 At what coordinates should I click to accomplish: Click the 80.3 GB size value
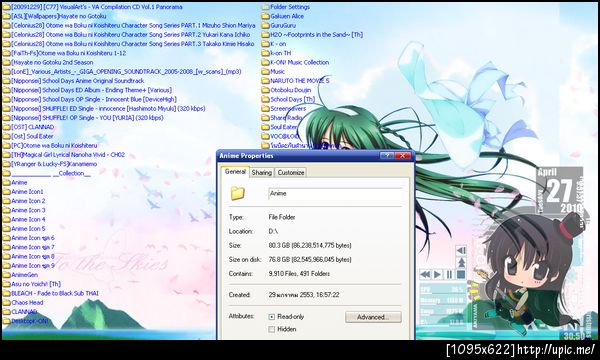point(310,246)
